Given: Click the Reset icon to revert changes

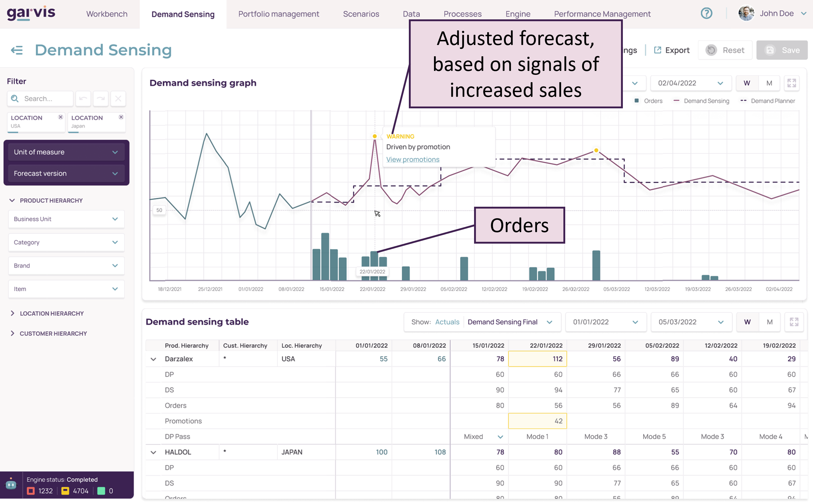Looking at the screenshot, I should tap(711, 50).
